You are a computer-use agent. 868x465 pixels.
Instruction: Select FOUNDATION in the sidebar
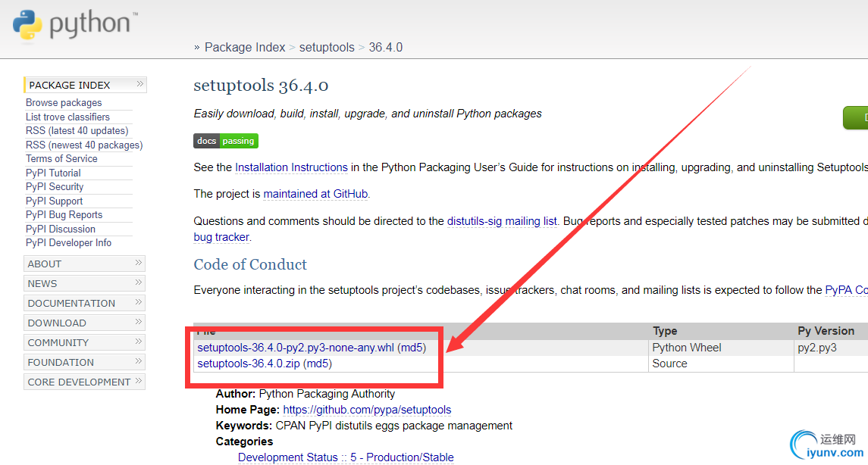[x=61, y=362]
